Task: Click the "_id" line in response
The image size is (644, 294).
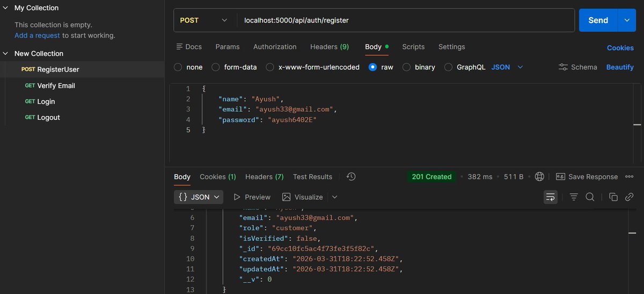Action: tap(309, 248)
